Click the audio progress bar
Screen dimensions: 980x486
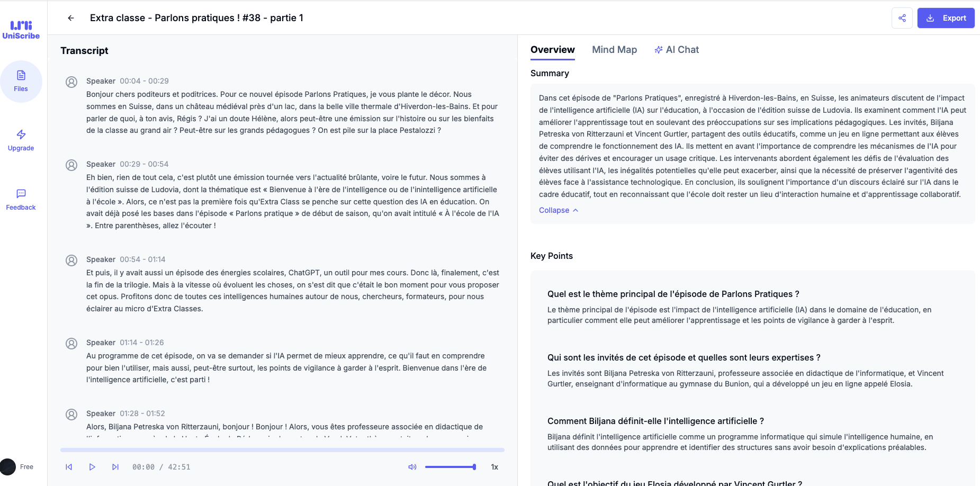coord(282,450)
